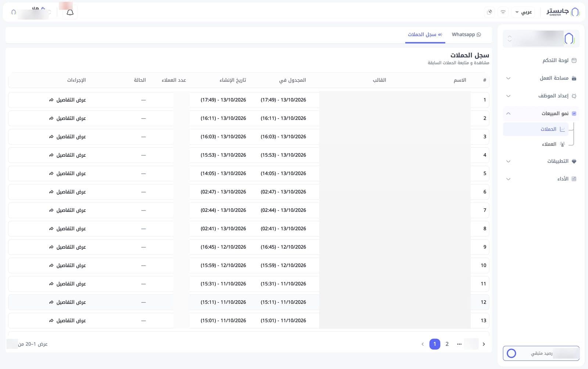The height and width of the screenshot is (369, 588).
Task: Click the المجدول في column header
Action: [x=293, y=80]
